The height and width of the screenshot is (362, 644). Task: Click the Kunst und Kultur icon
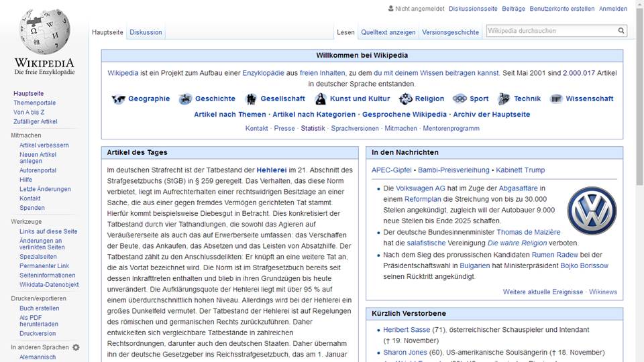pyautogui.click(x=321, y=99)
